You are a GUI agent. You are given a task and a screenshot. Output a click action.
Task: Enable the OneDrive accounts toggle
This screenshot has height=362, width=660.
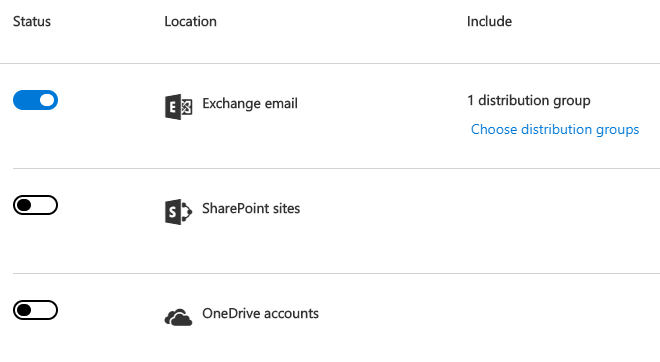pyautogui.click(x=35, y=310)
